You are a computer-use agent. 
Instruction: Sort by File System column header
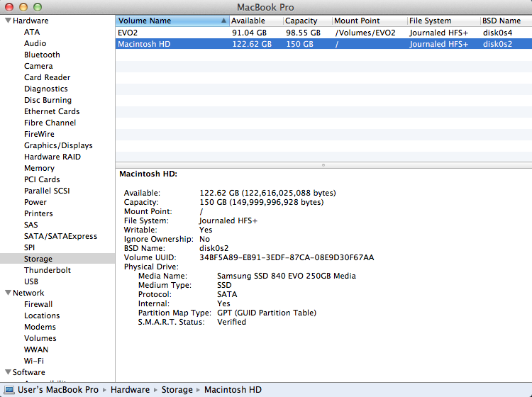444,21
